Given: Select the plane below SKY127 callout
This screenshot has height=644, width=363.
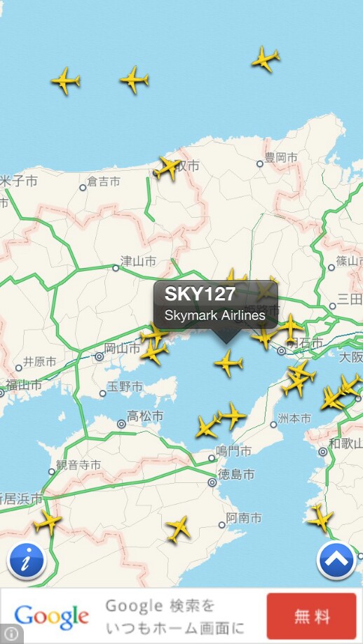Looking at the screenshot, I should tap(228, 363).
